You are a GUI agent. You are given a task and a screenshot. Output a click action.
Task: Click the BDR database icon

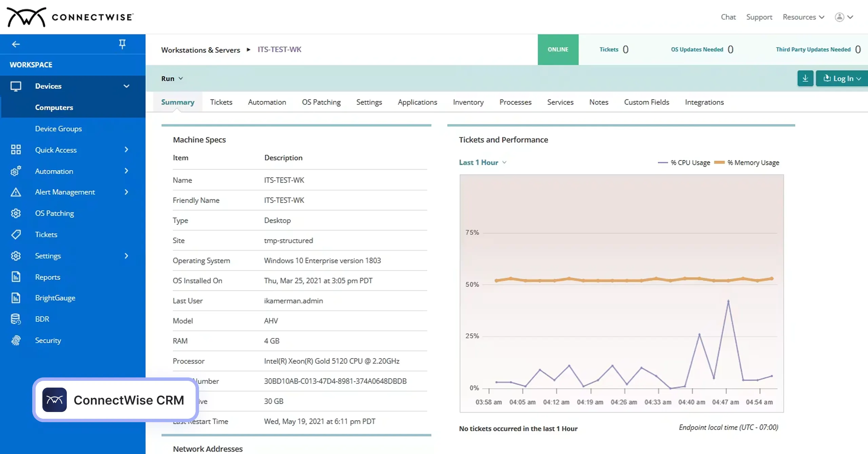(16, 319)
